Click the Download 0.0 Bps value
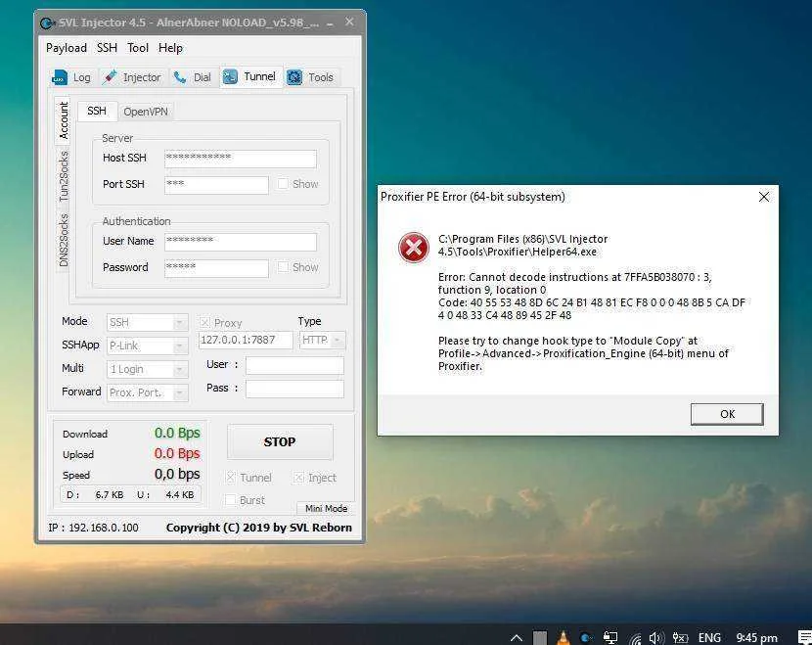This screenshot has width=812, height=645. coord(177,433)
